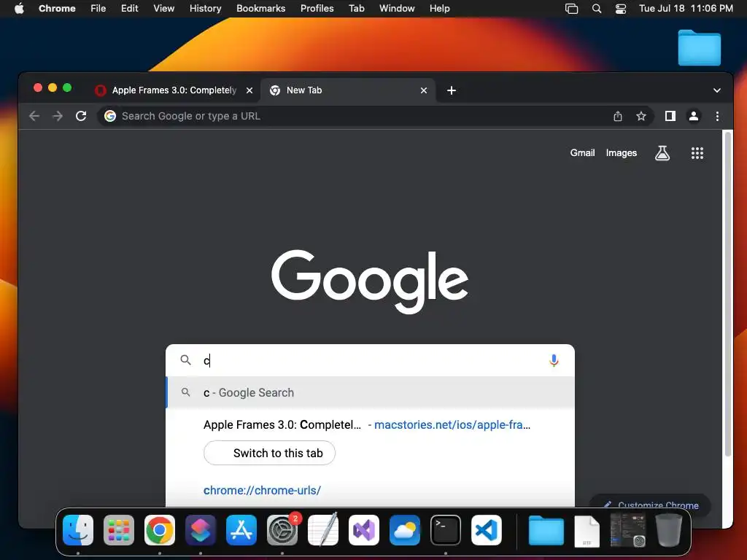Open TextEdit from the dock
This screenshot has width=747, height=560.
(323, 530)
